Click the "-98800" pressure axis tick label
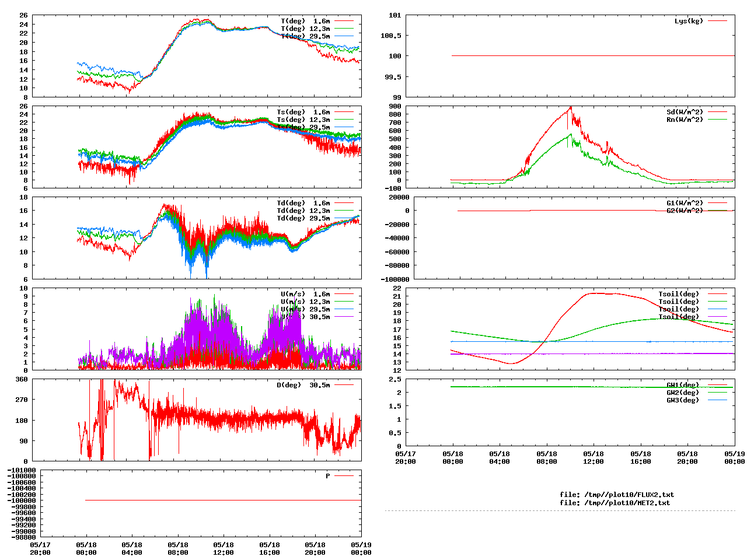This screenshot has width=747, height=560. (24, 537)
